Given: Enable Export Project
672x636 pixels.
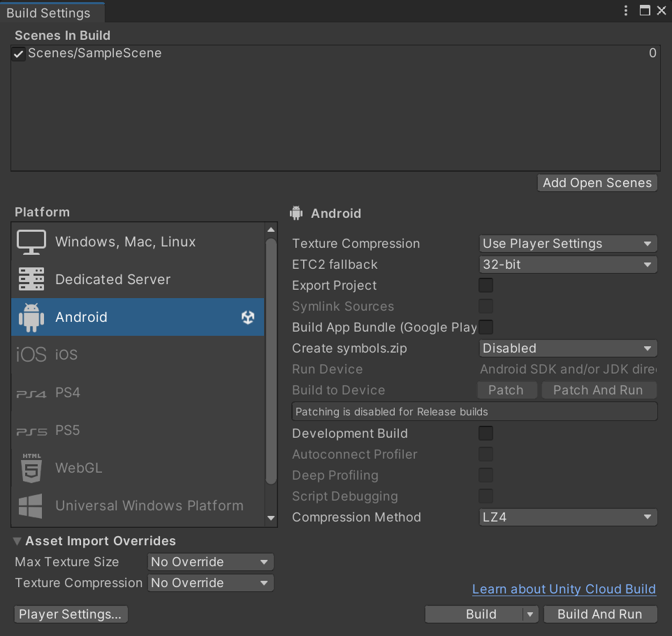Looking at the screenshot, I should 485,285.
